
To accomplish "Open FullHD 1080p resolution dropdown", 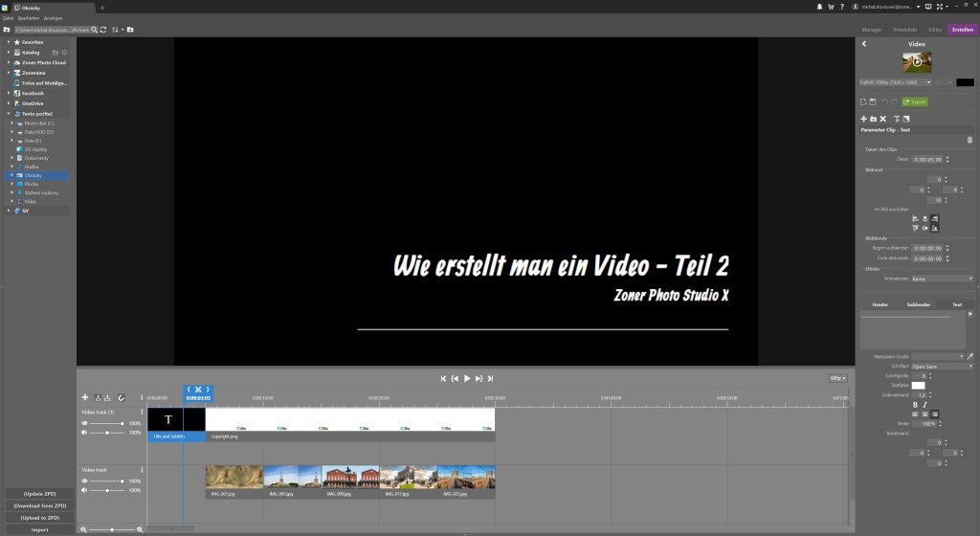I will pyautogui.click(x=896, y=82).
